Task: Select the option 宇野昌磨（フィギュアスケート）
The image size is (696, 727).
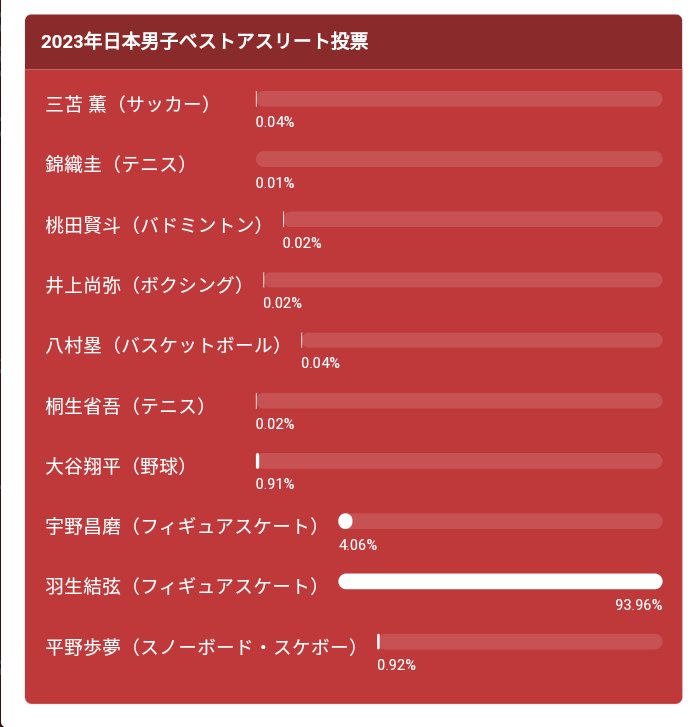Action: tap(182, 526)
